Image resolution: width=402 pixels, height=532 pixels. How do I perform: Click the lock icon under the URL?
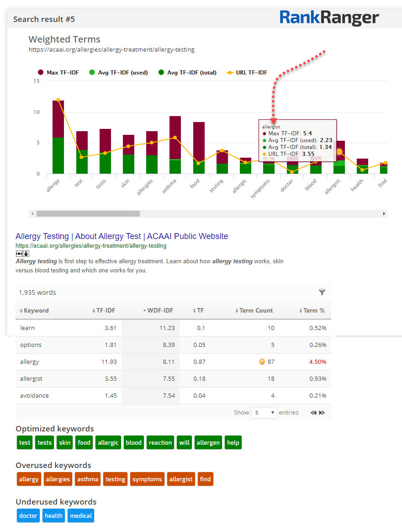click(26, 253)
